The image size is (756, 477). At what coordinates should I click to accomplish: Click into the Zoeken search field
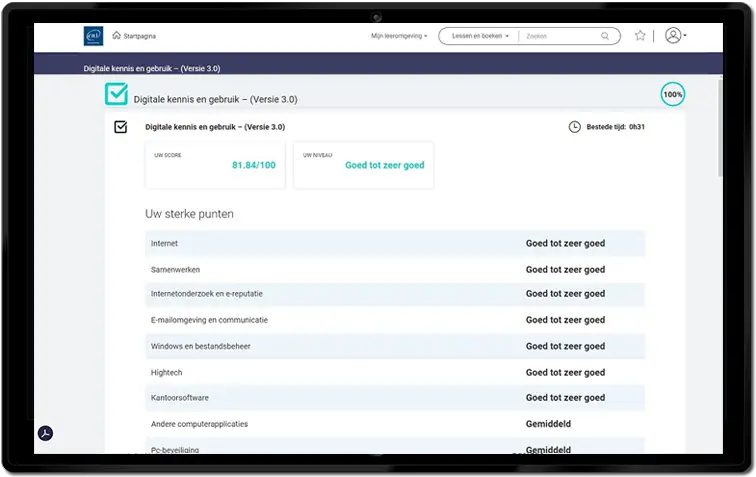pyautogui.click(x=560, y=36)
